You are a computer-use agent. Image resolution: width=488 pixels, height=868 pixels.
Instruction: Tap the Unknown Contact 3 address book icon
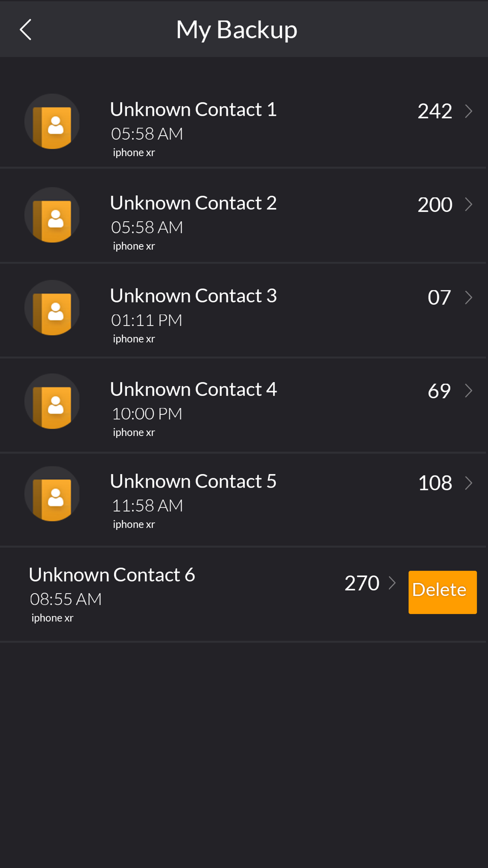[52, 308]
